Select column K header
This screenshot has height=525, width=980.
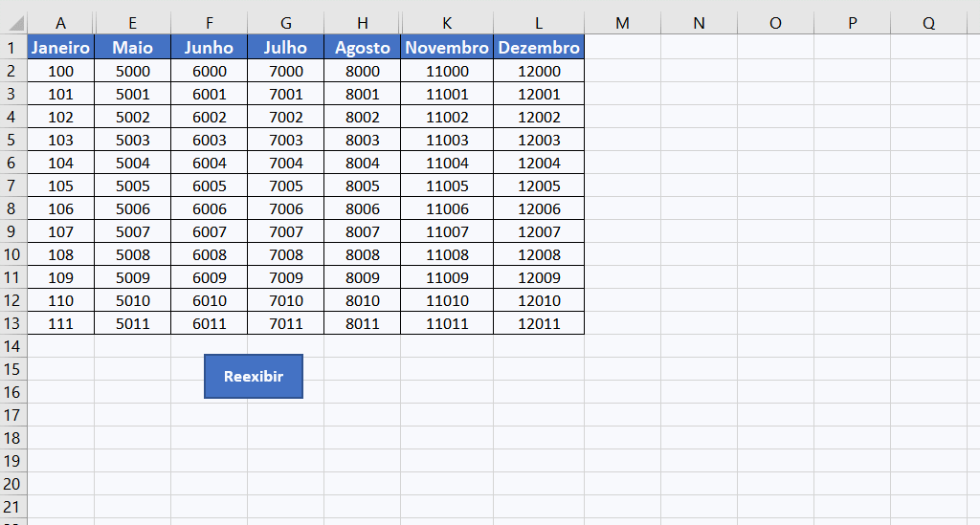coord(447,23)
